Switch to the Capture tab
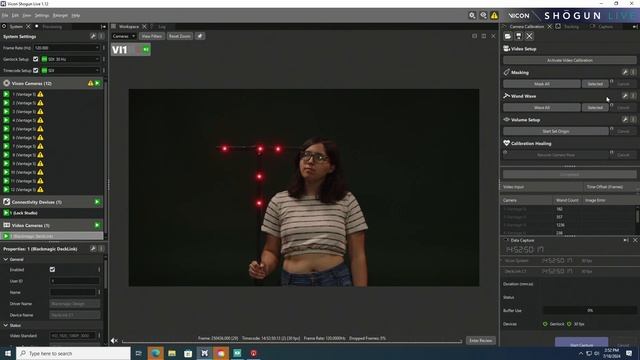640x360 pixels. pyautogui.click(x=605, y=27)
